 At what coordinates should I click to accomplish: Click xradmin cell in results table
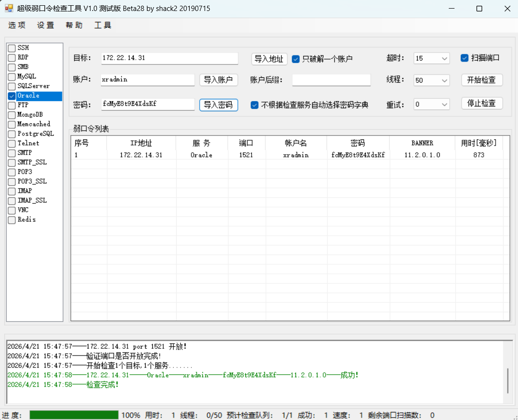click(x=296, y=155)
